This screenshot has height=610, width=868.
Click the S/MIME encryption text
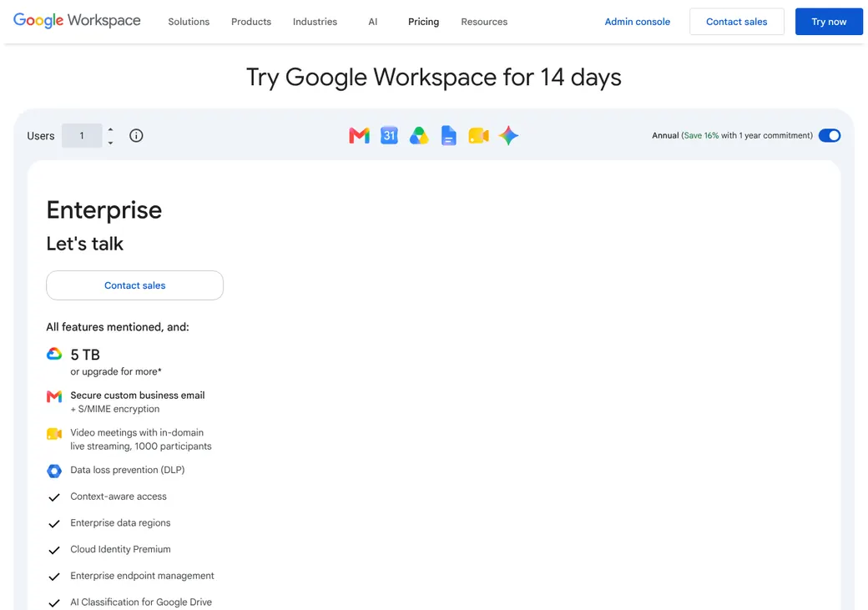[x=114, y=409]
